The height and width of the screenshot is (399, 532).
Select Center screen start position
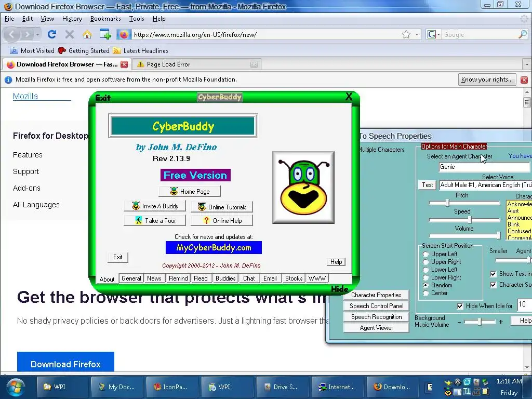click(426, 293)
